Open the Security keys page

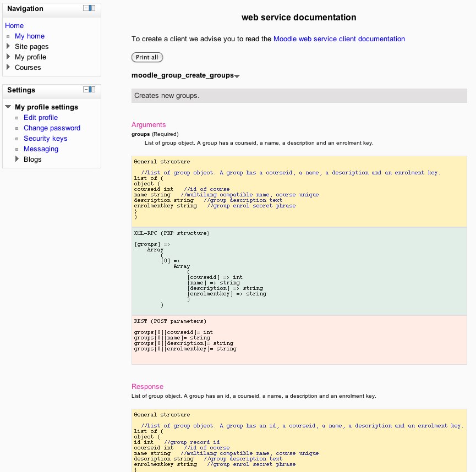click(x=45, y=139)
